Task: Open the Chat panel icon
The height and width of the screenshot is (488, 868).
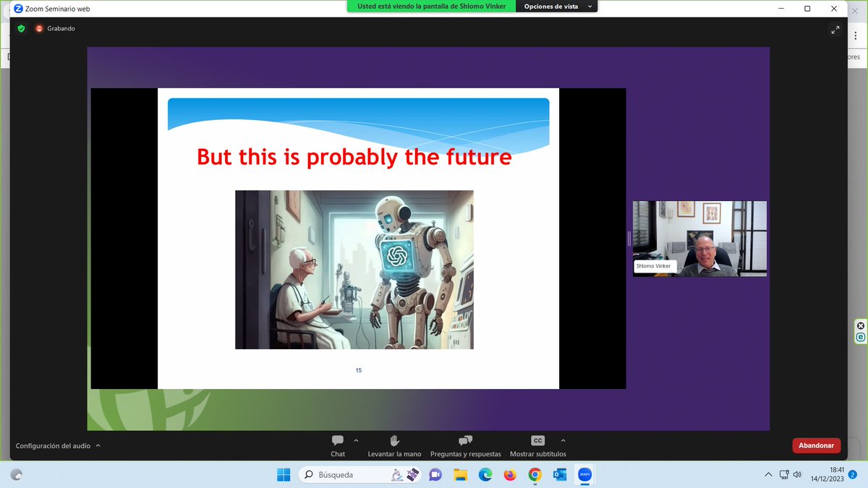Action: [x=338, y=440]
